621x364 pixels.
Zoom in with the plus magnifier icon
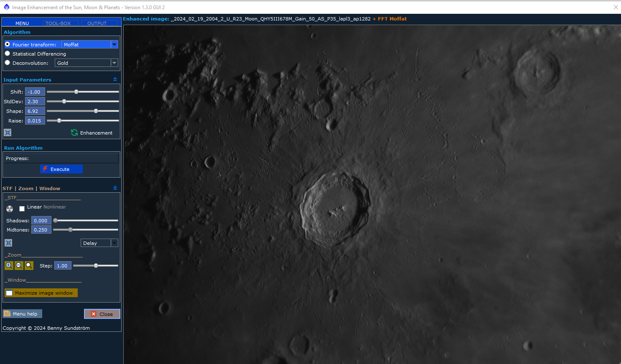point(9,265)
